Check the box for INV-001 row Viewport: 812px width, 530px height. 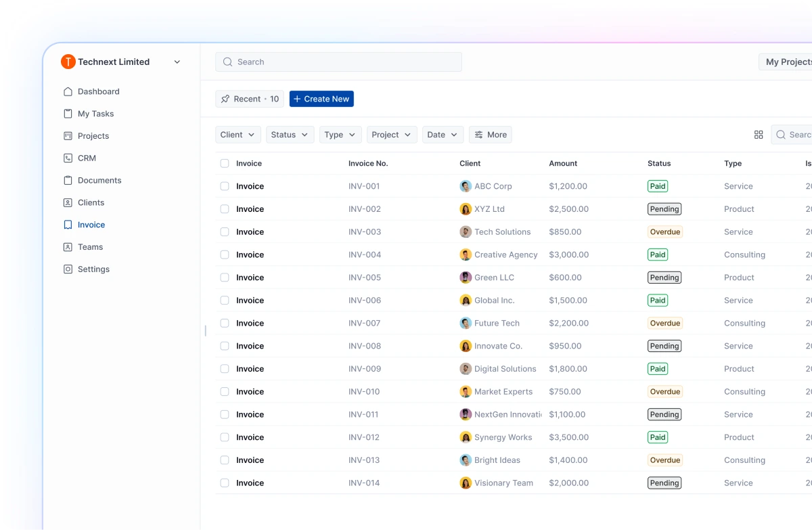[225, 186]
